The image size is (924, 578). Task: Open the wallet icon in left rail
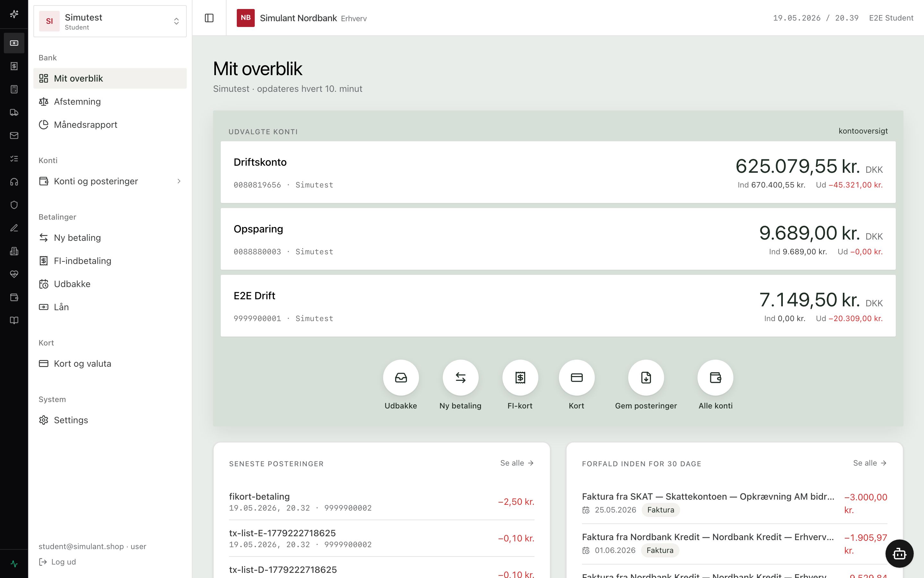click(14, 297)
